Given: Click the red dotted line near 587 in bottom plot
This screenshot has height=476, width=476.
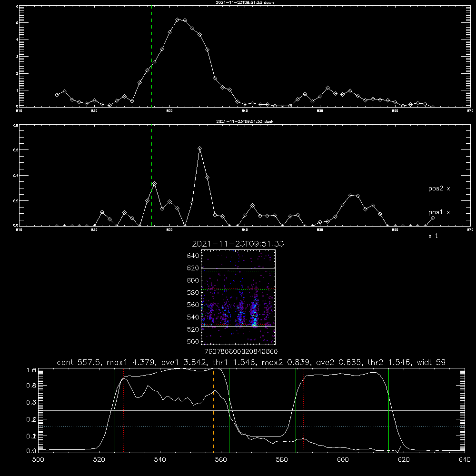Looking at the screenshot, I should 303,410.
